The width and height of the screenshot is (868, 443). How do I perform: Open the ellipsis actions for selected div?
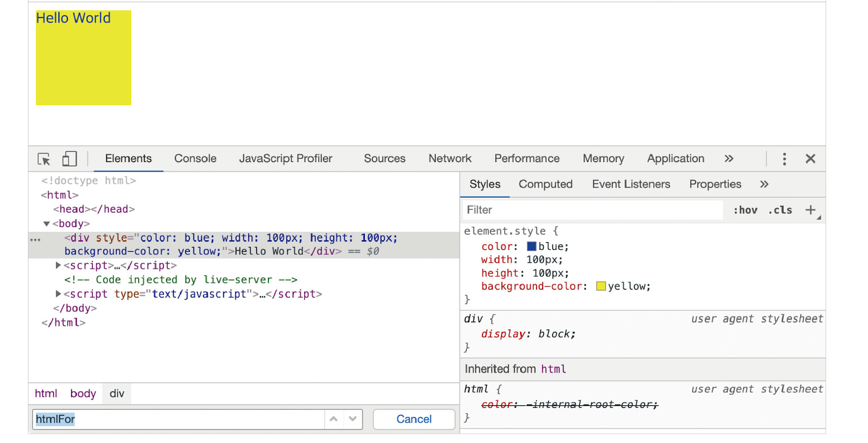coord(35,240)
